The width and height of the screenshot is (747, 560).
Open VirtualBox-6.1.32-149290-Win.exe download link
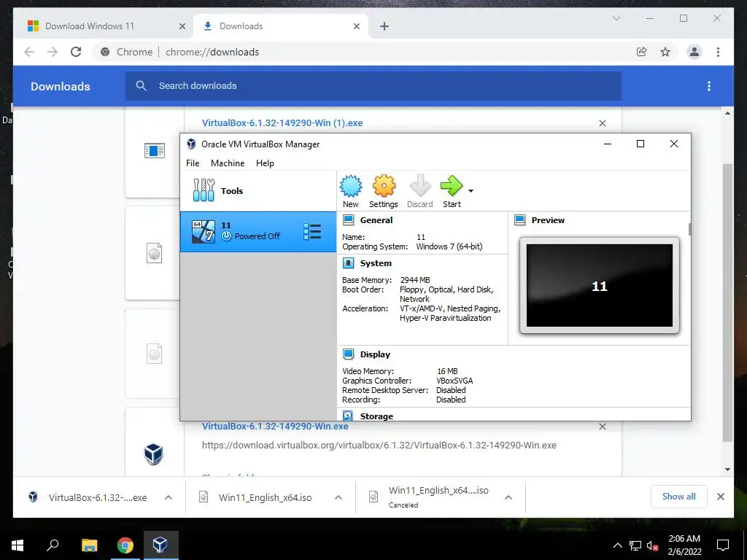point(275,426)
